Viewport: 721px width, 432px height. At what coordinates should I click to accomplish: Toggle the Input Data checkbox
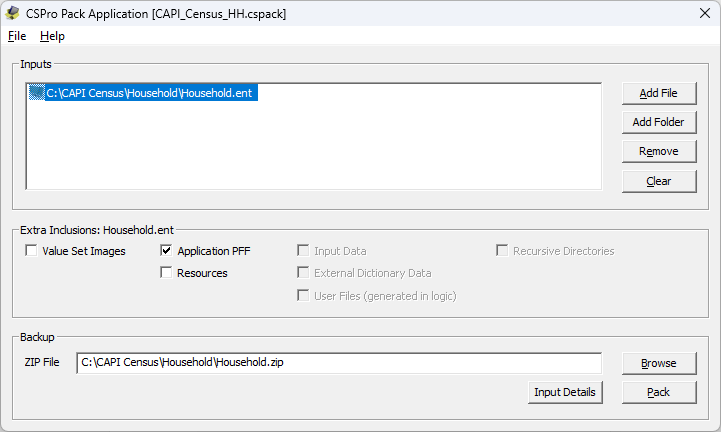[x=304, y=251]
